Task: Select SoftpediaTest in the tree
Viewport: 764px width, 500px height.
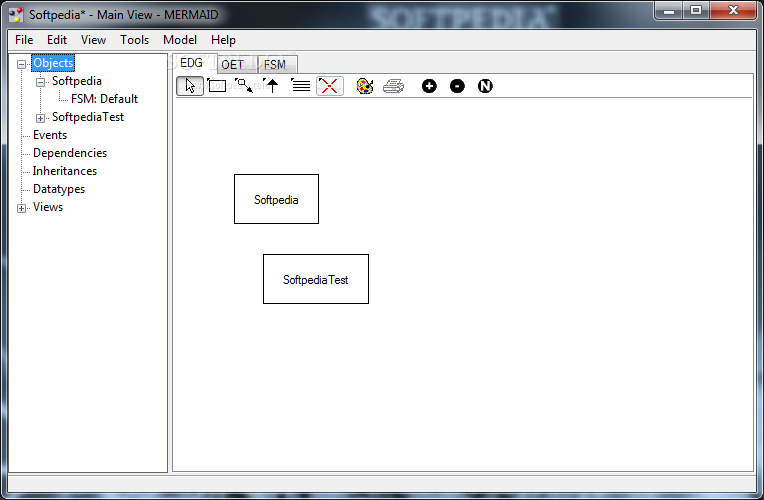Action: [88, 117]
